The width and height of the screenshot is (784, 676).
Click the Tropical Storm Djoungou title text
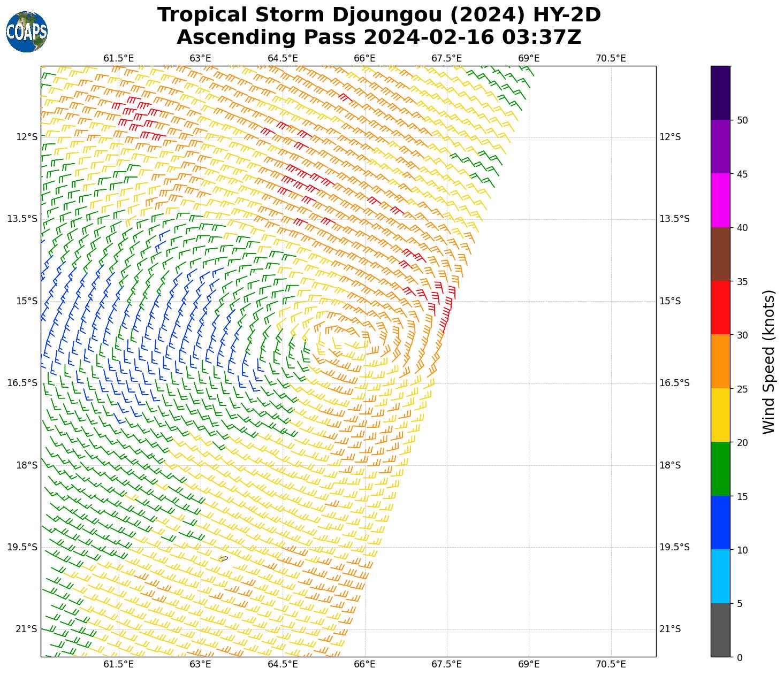tap(379, 15)
